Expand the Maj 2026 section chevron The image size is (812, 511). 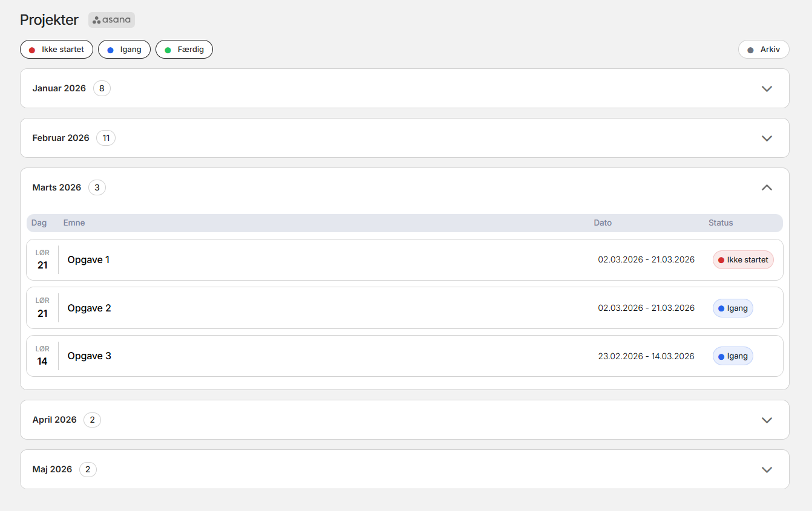click(767, 470)
